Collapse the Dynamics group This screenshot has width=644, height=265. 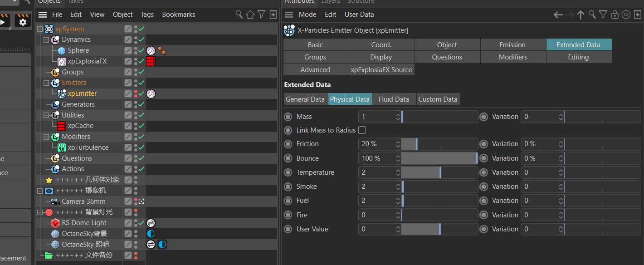point(46,39)
